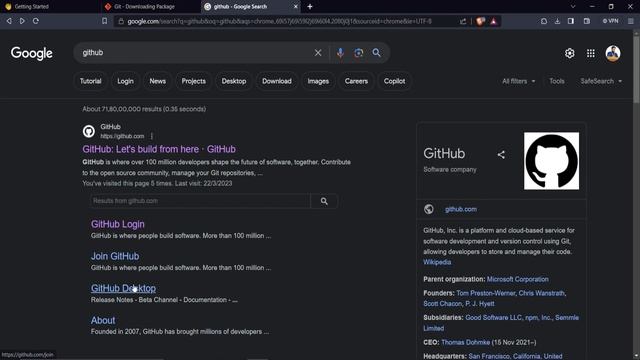This screenshot has width=640, height=360.
Task: Open the Google apps grid
Action: point(591,53)
